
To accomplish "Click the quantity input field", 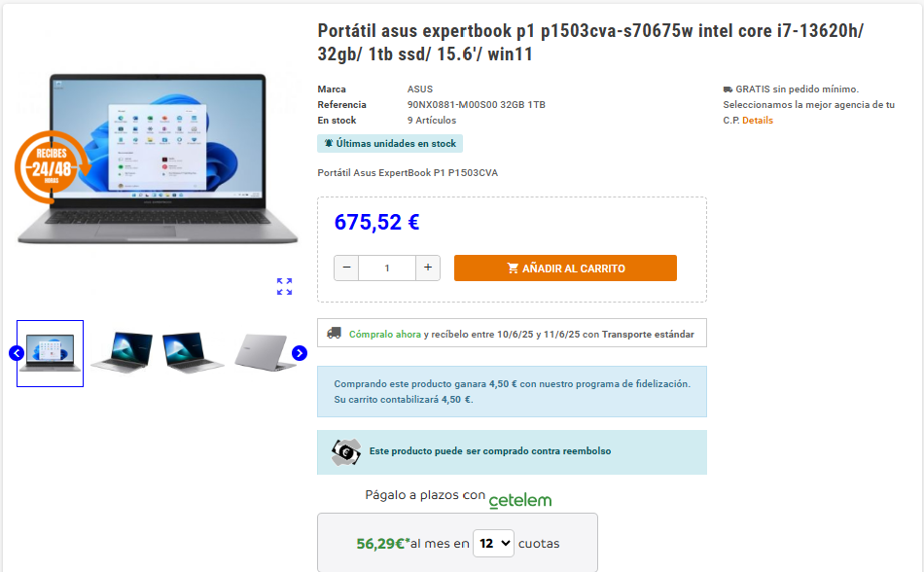I will pyautogui.click(x=387, y=268).
